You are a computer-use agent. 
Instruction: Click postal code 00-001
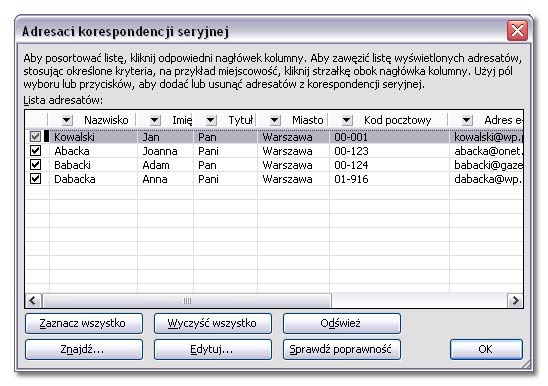click(351, 137)
